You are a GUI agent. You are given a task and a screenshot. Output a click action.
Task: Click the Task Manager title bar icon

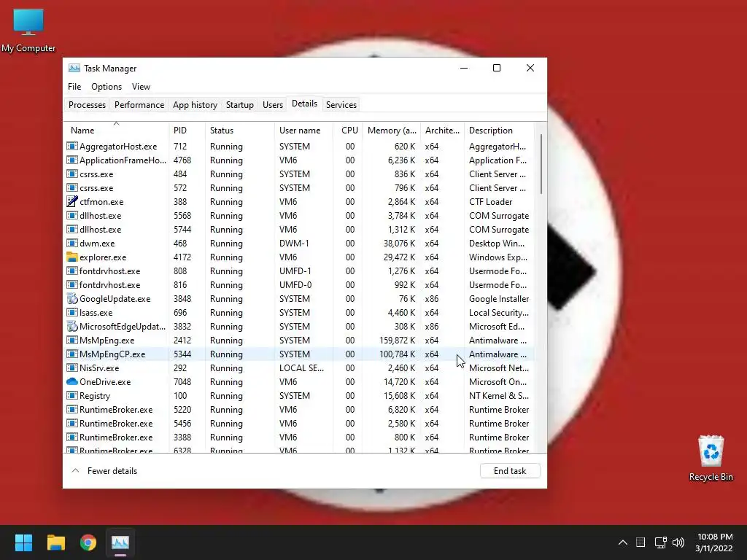tap(74, 68)
